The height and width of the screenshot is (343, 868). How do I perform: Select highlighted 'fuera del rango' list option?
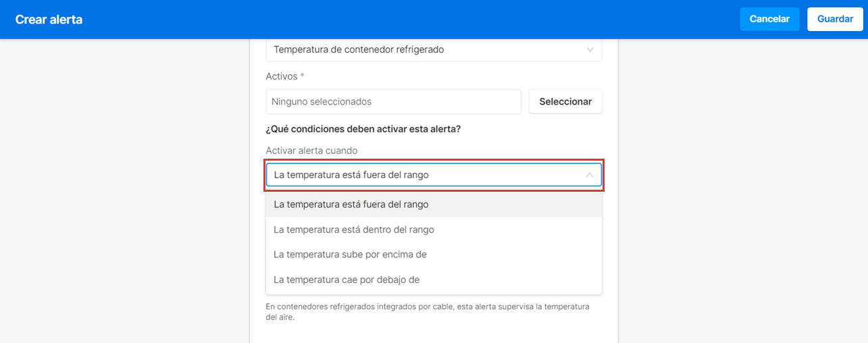point(351,204)
